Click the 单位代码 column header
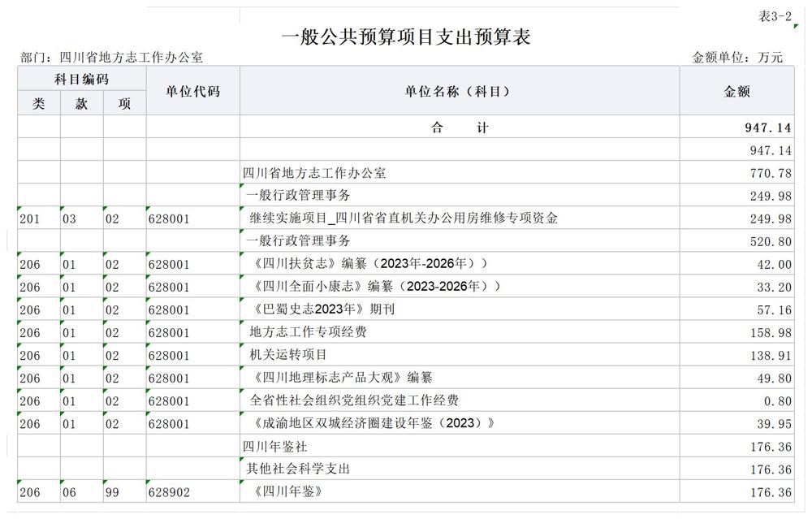The height and width of the screenshot is (519, 812). (192, 92)
